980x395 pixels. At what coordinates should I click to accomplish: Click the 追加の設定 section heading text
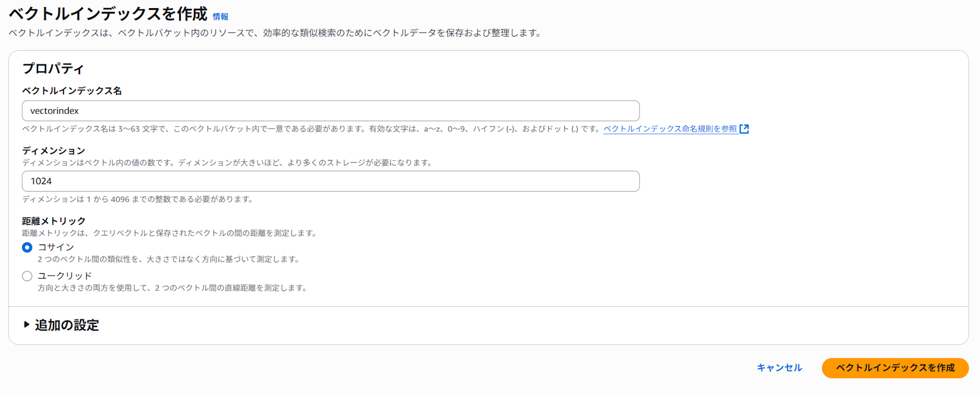tap(67, 325)
